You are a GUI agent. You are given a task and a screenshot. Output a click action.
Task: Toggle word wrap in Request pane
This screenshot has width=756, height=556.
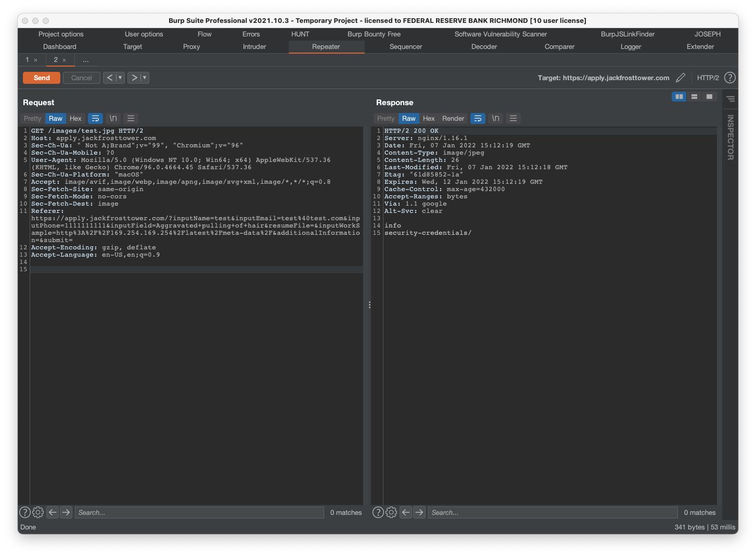tap(95, 119)
